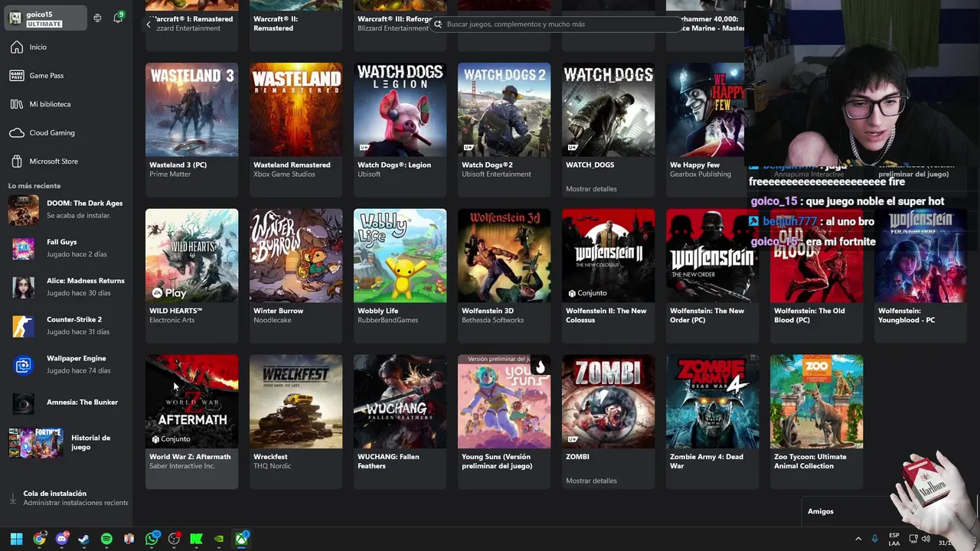Open Wolfenstein II: The New Colossus card
Viewport: 980px width, 551px height.
(608, 275)
